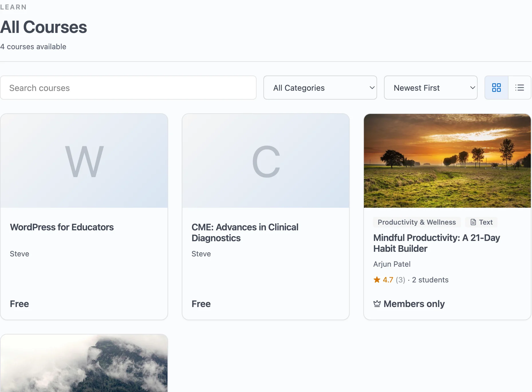
Task: Click the 2 students count
Action: point(430,280)
